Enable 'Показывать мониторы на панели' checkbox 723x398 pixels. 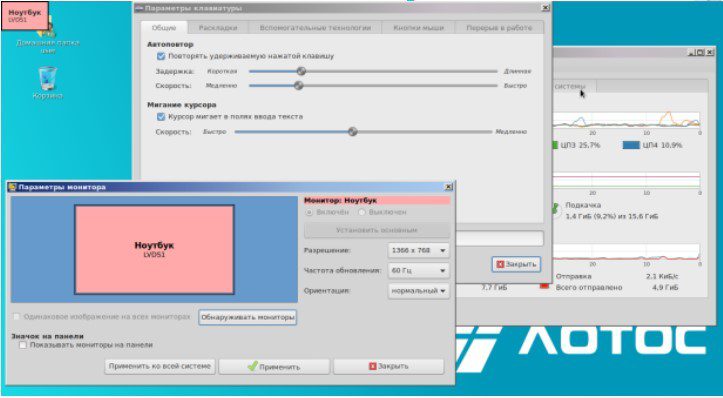[23, 345]
